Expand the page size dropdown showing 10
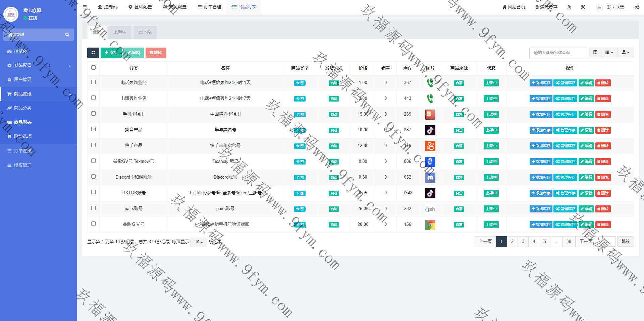The image size is (644, 321). (199, 242)
